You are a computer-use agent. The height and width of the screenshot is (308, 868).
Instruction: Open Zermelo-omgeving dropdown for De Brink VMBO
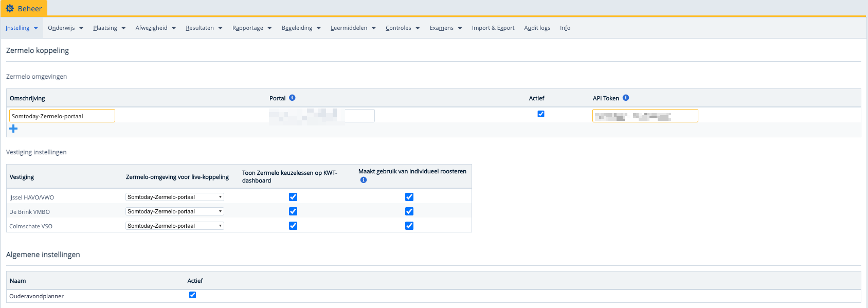[x=175, y=211]
